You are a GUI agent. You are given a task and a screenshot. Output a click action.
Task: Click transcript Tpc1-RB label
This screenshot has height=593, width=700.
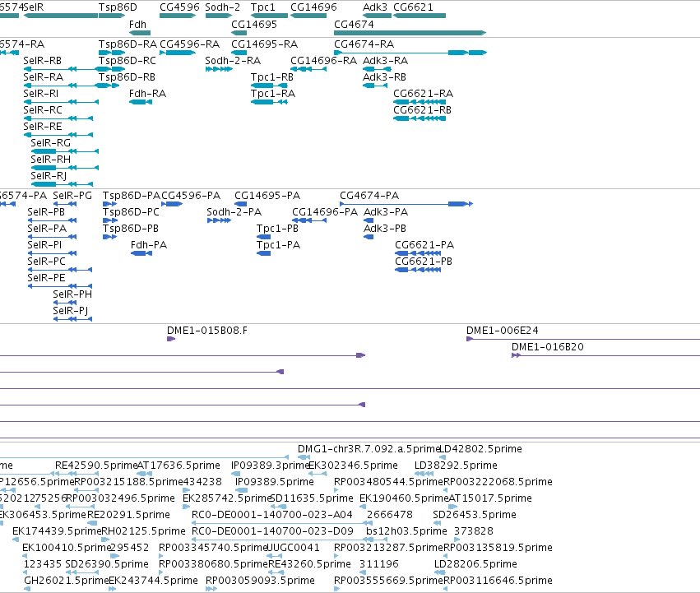click(x=272, y=77)
